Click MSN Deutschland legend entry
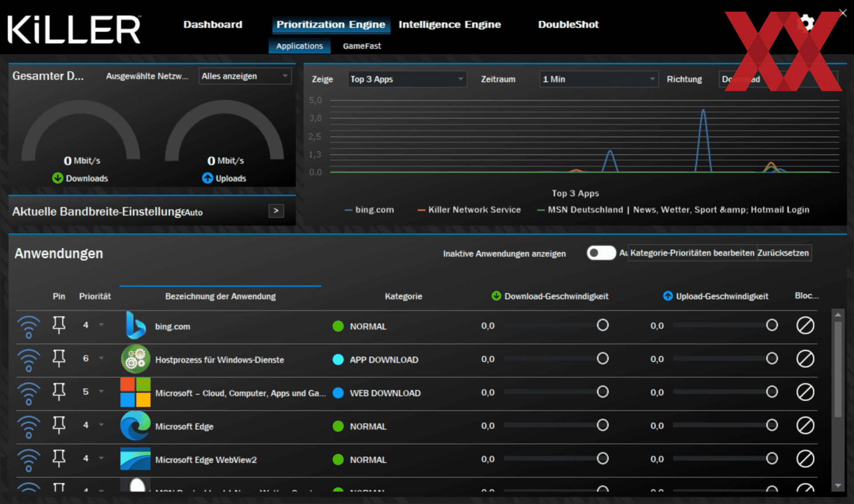Image resolution: width=854 pixels, height=504 pixels. (x=673, y=210)
